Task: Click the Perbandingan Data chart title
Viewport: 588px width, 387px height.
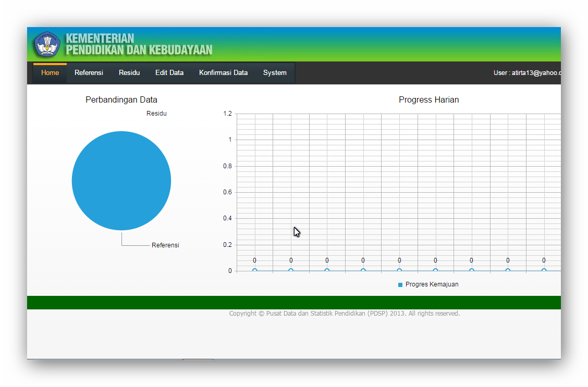Action: pyautogui.click(x=121, y=99)
